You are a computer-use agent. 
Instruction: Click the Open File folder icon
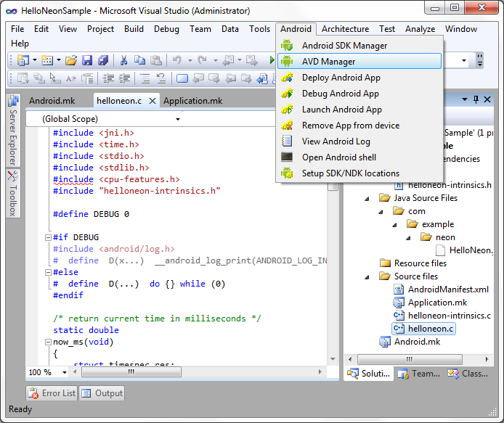[x=71, y=60]
